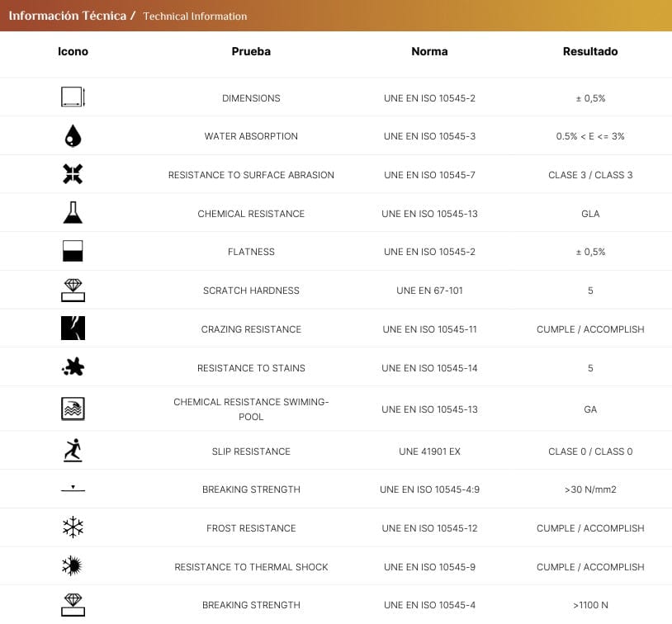672x624 pixels.
Task: Click the scratch hardness diamond icon
Action: 73,290
